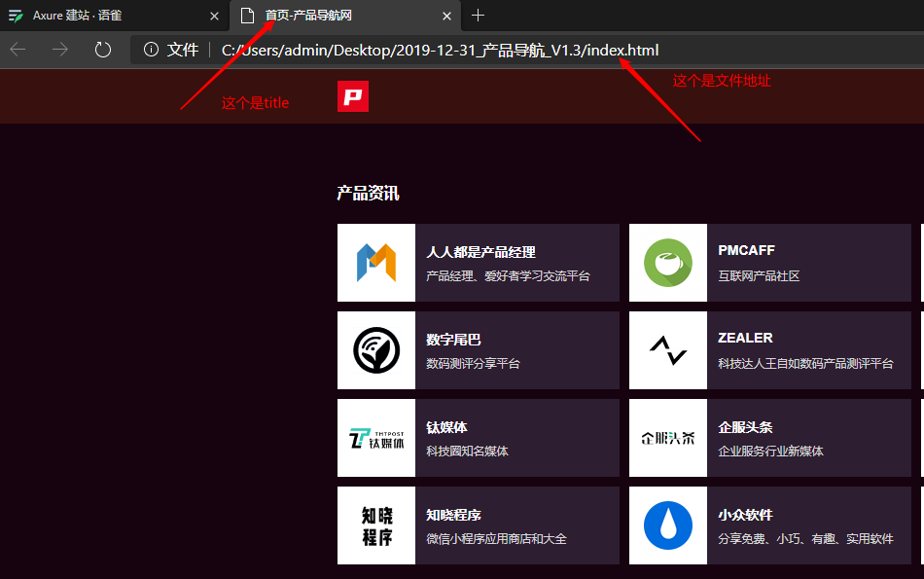Click the 数字尾巴 circular logo
Screen dimensions: 924x579
pos(376,350)
